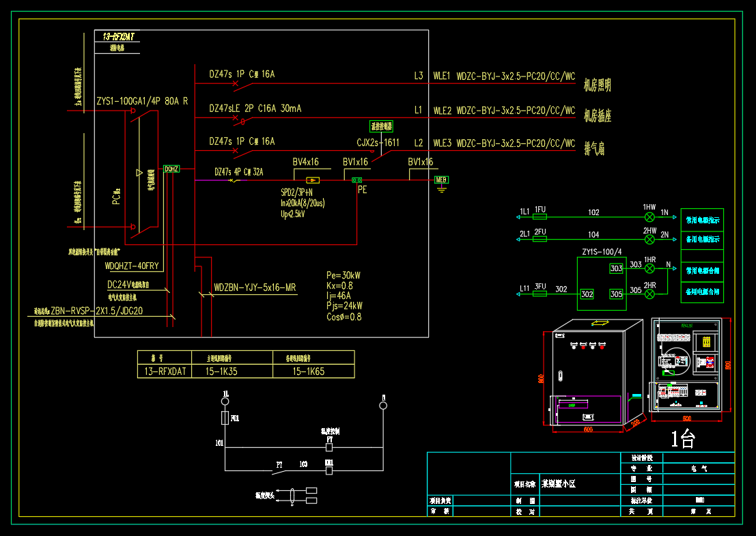Viewport: 756px width, 536px height.
Task: Click wire number 104
Action: coord(593,235)
